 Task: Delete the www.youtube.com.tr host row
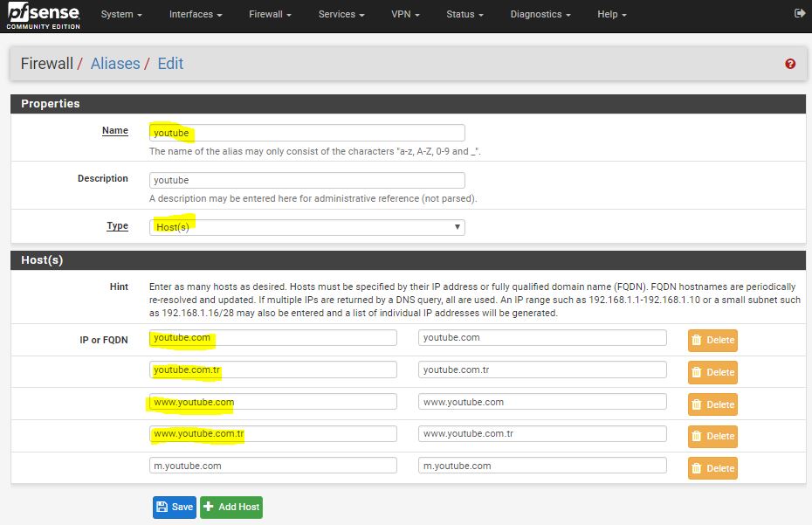coord(712,436)
